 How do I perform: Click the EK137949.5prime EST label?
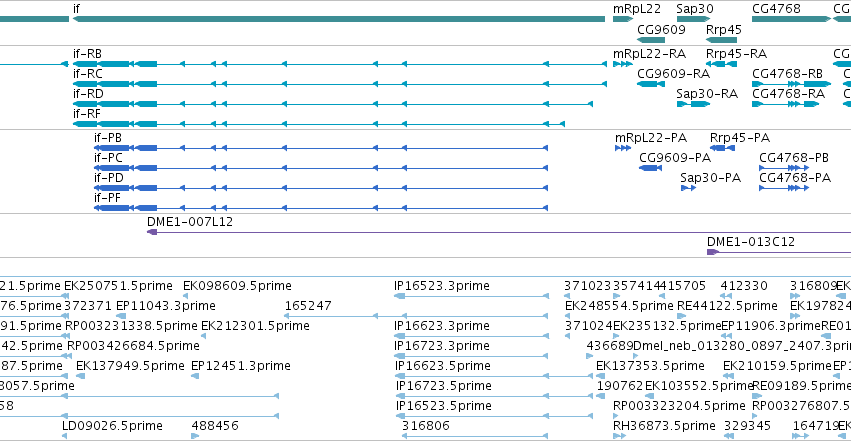pyautogui.click(x=130, y=366)
